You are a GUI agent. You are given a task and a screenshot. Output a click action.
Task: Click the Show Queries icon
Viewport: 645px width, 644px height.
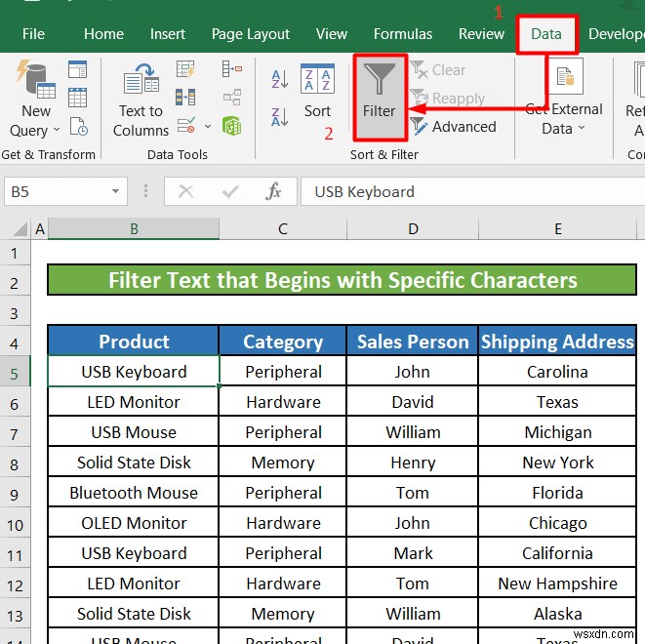(x=77, y=69)
